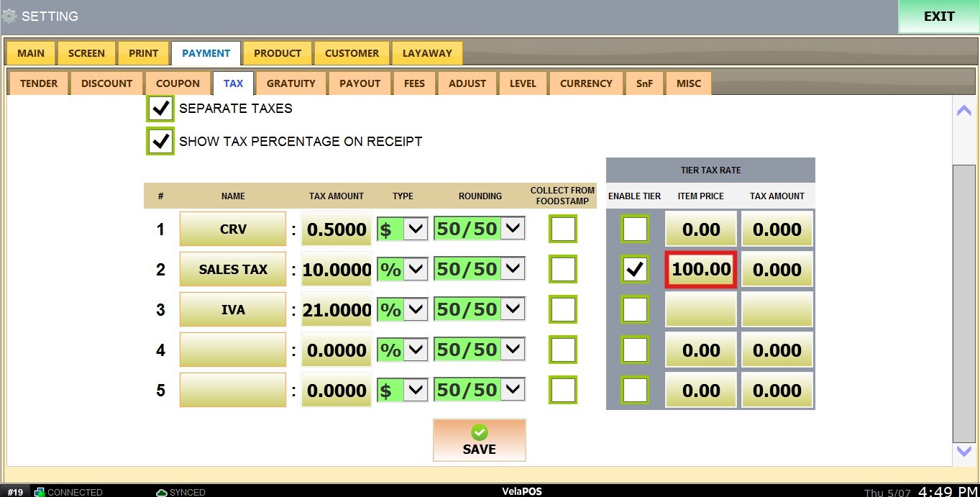Open the Sales Tax type dropdown

click(x=403, y=270)
